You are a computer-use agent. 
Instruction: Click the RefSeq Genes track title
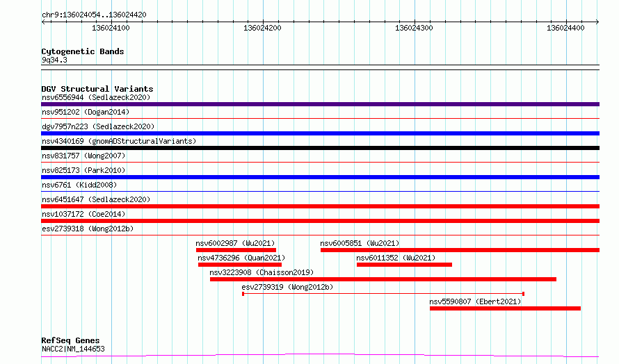71,340
